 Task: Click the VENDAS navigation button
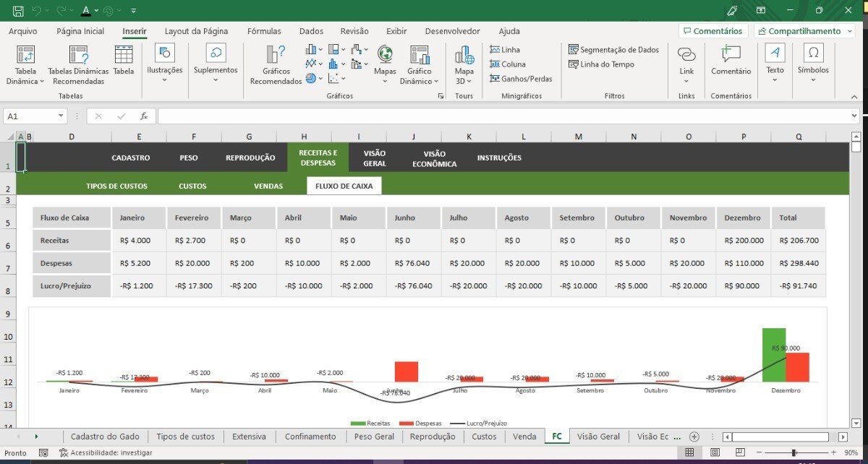(268, 186)
